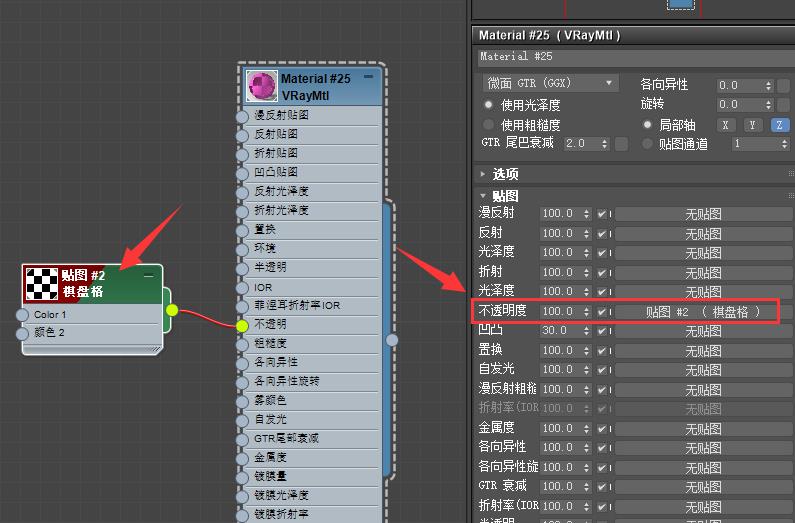
Task: Click the 金属度 无贴图 map slot button
Action: click(x=703, y=429)
